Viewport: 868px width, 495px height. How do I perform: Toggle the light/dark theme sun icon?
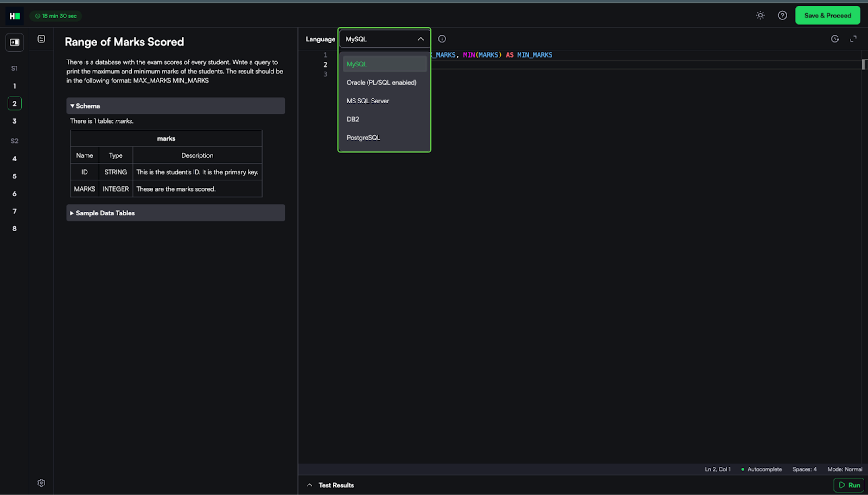click(760, 15)
